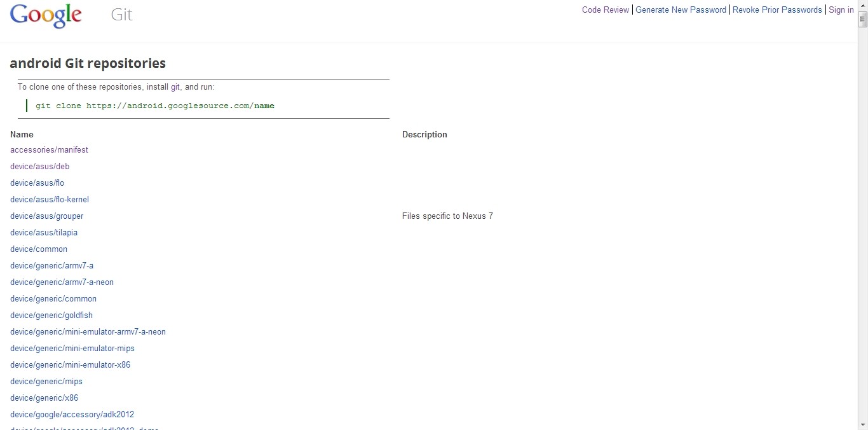
Task: Open accessories/manifest repository
Action: click(49, 150)
